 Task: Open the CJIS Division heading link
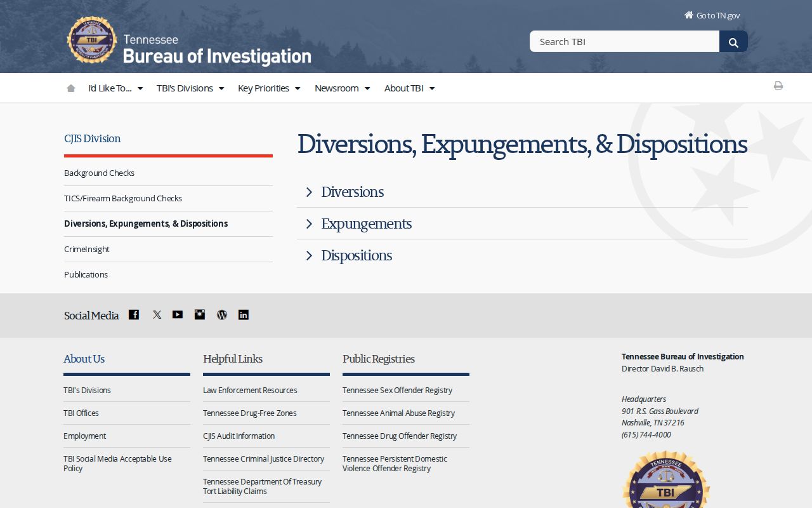(92, 138)
